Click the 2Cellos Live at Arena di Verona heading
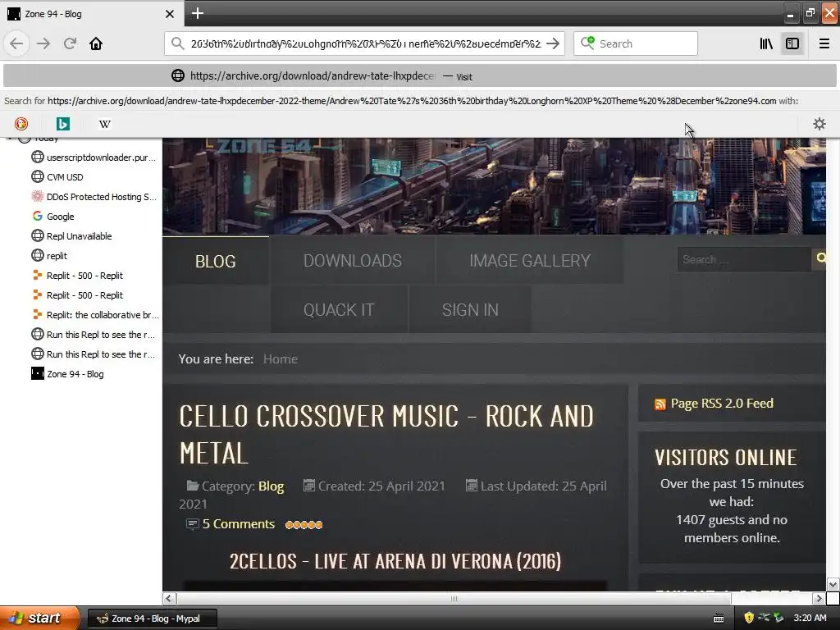 click(x=395, y=561)
